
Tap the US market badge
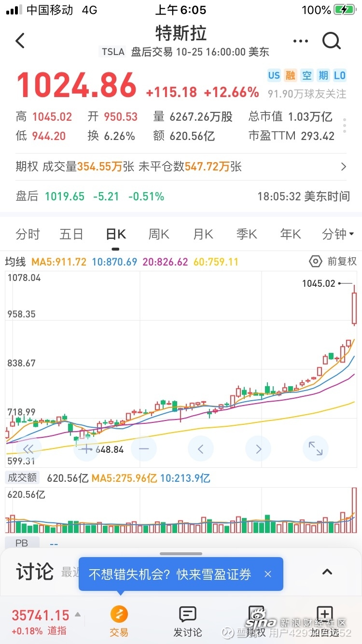pos(274,75)
